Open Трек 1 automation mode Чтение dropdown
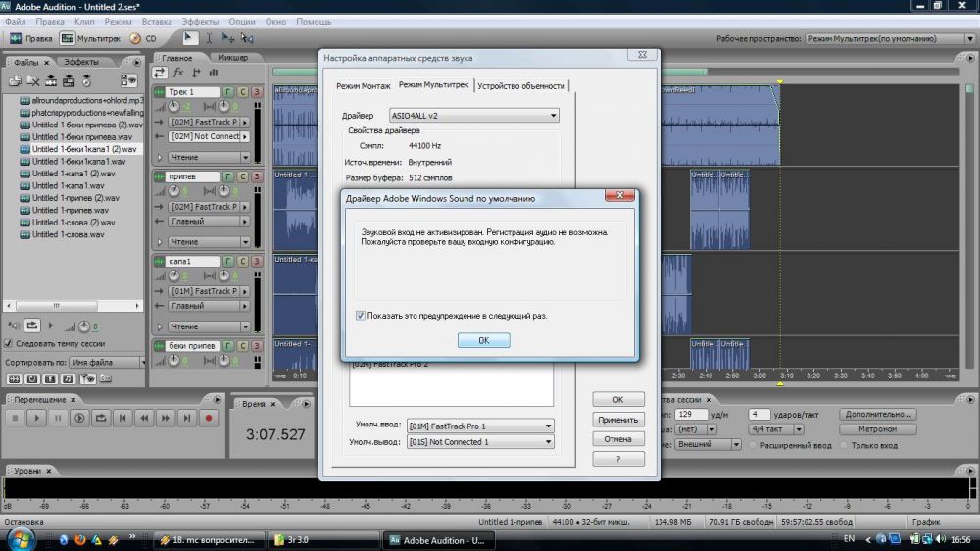This screenshot has height=551, width=980. [210, 157]
